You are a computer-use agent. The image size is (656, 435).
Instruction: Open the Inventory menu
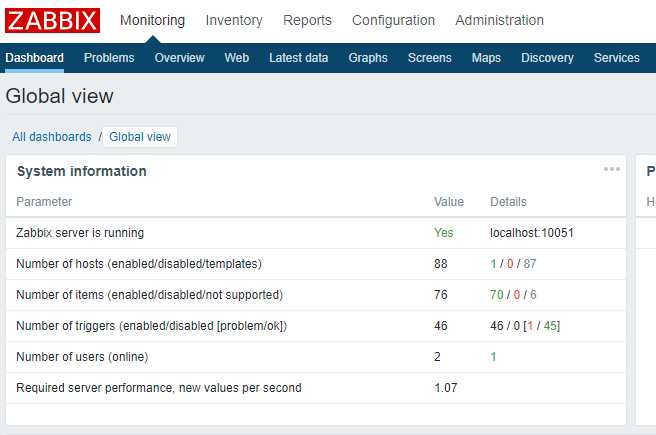click(x=234, y=20)
